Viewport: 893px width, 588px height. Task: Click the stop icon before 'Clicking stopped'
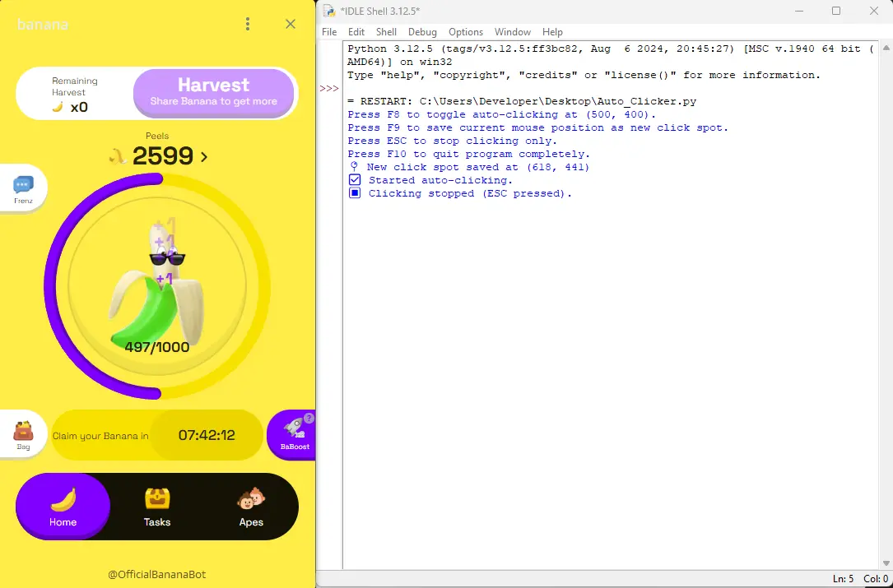tap(355, 193)
